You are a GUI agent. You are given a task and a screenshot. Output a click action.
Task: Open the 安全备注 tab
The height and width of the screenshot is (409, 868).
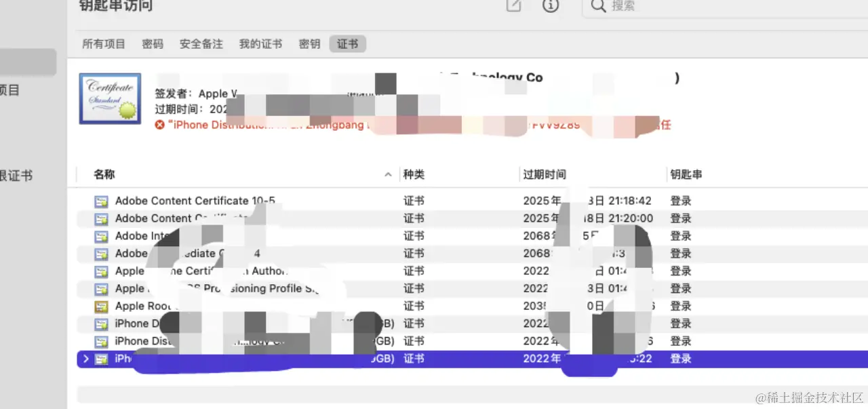click(201, 44)
